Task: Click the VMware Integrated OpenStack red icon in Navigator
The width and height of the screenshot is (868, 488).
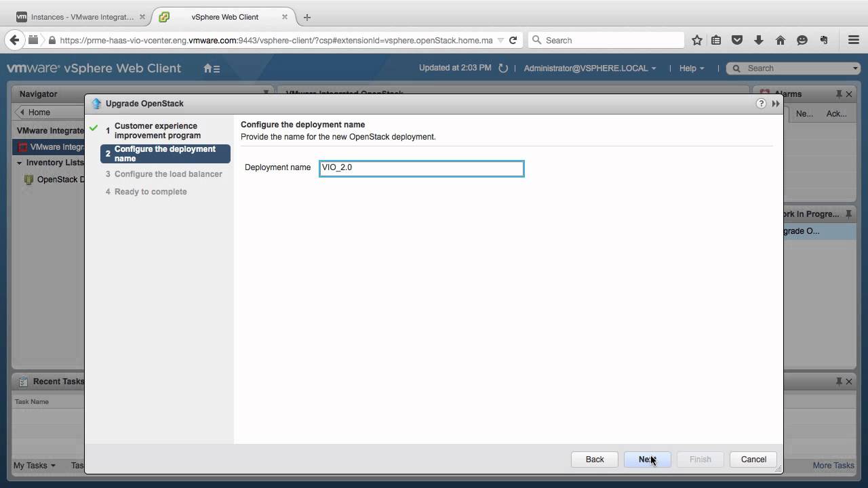Action: (23, 147)
